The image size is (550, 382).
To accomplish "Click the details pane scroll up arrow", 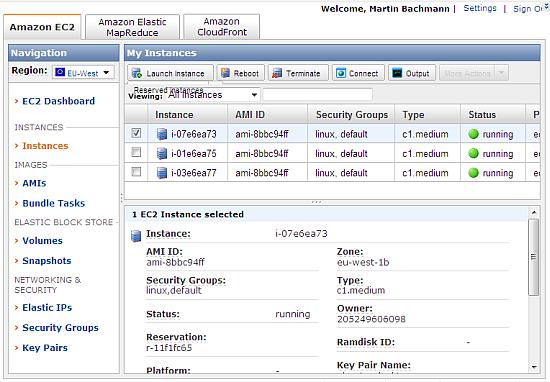I will click(x=534, y=212).
